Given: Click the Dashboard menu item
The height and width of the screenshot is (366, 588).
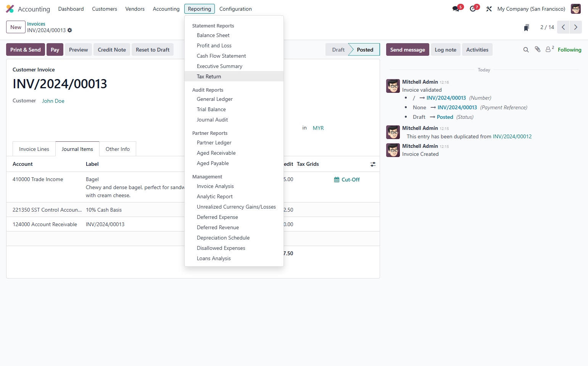Looking at the screenshot, I should tap(71, 9).
